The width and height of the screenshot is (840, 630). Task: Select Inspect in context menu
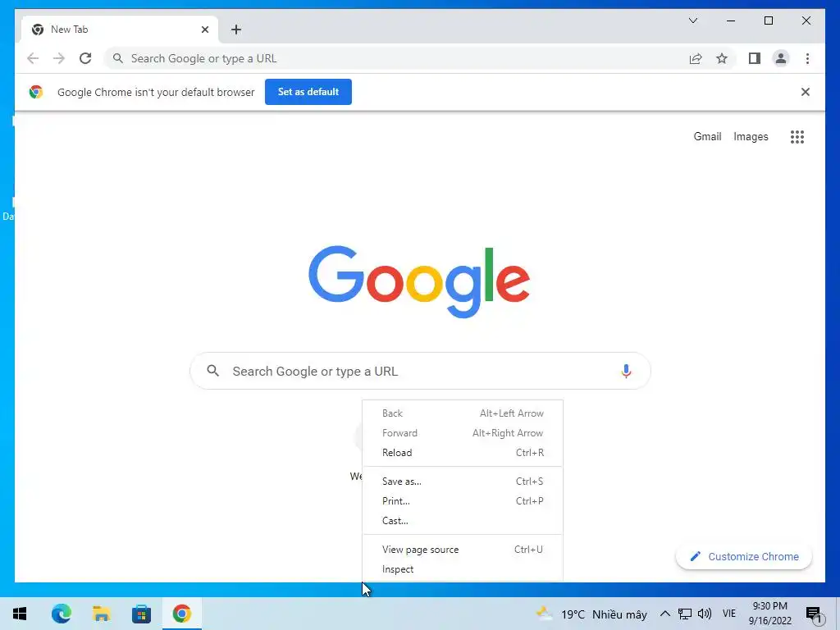coord(463,569)
